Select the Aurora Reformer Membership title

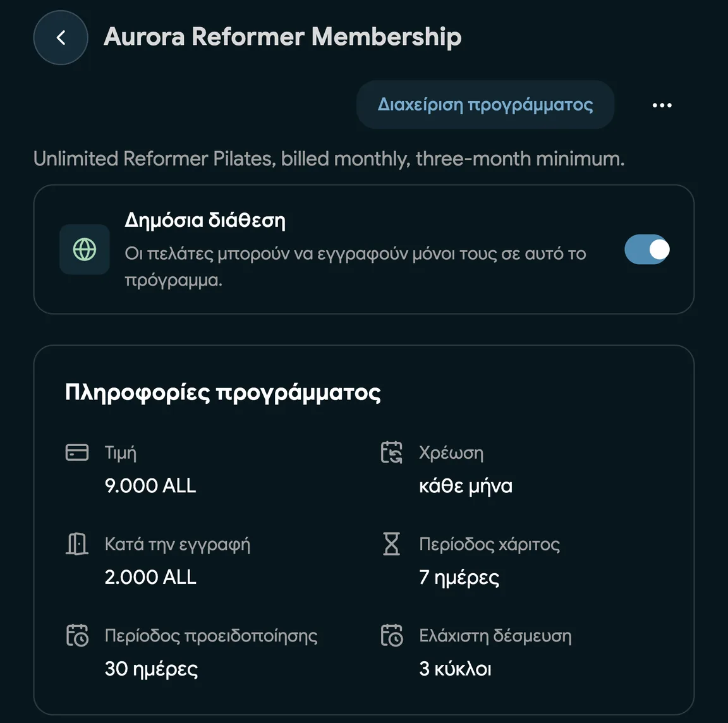click(x=282, y=37)
